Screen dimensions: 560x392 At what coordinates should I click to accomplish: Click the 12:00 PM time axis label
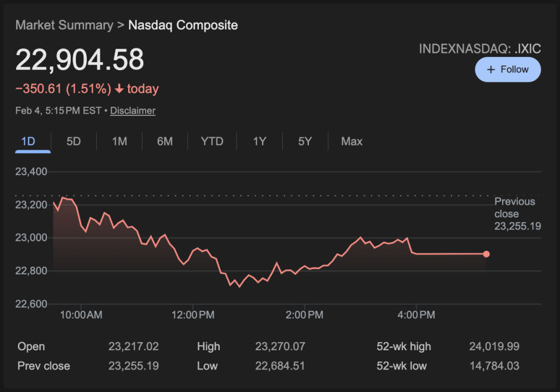(194, 315)
